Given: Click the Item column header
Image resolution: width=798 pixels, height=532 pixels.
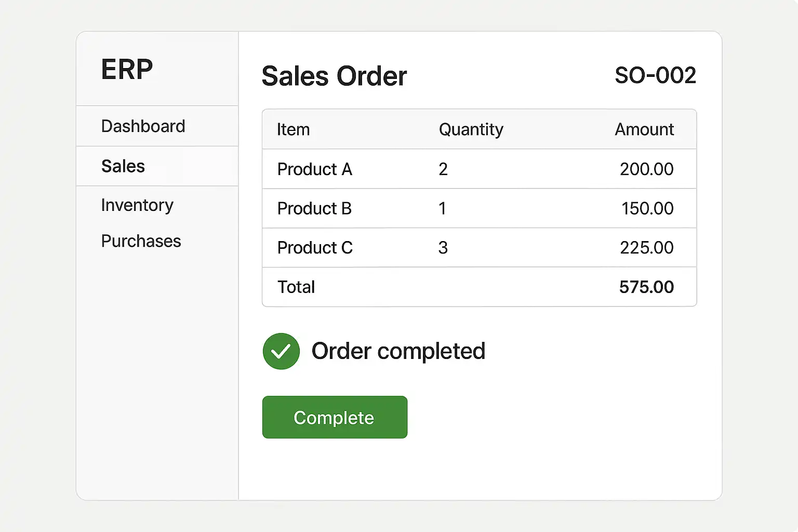Looking at the screenshot, I should click(x=293, y=129).
